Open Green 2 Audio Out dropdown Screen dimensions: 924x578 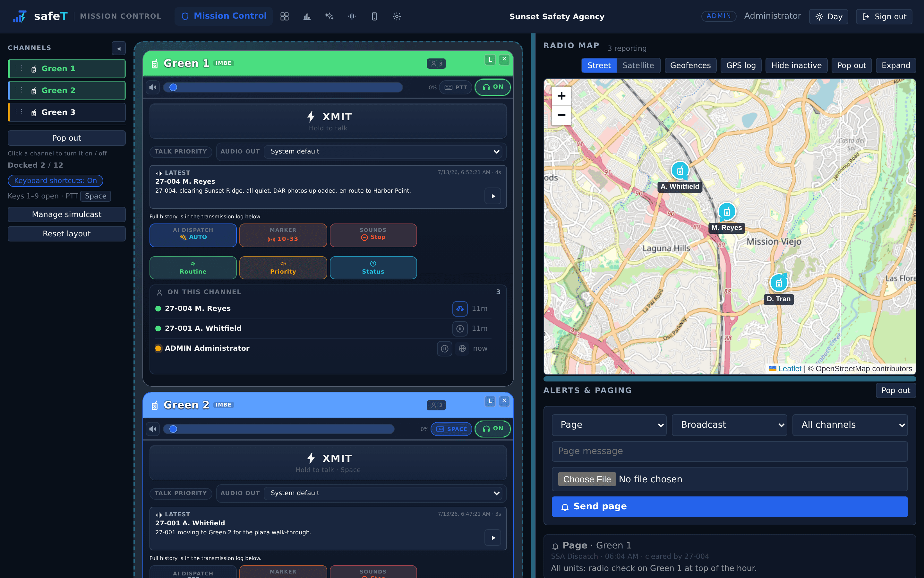[383, 494]
